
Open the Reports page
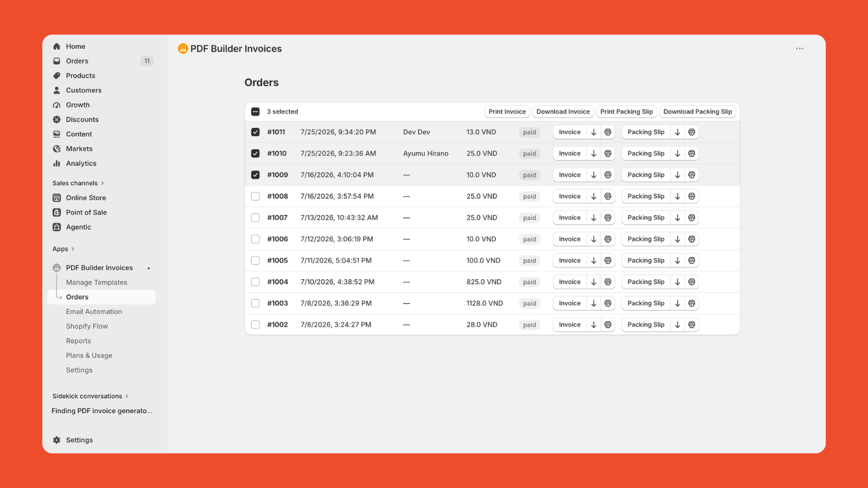point(79,341)
